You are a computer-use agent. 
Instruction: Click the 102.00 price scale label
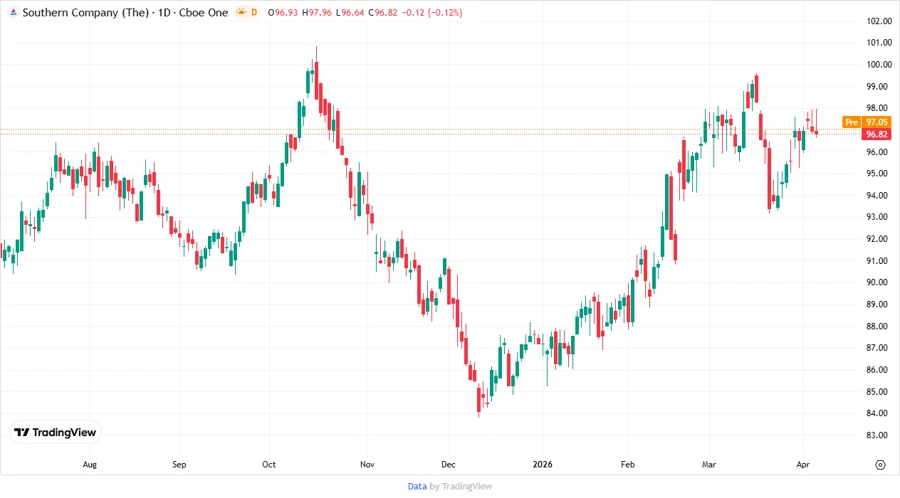tap(879, 21)
